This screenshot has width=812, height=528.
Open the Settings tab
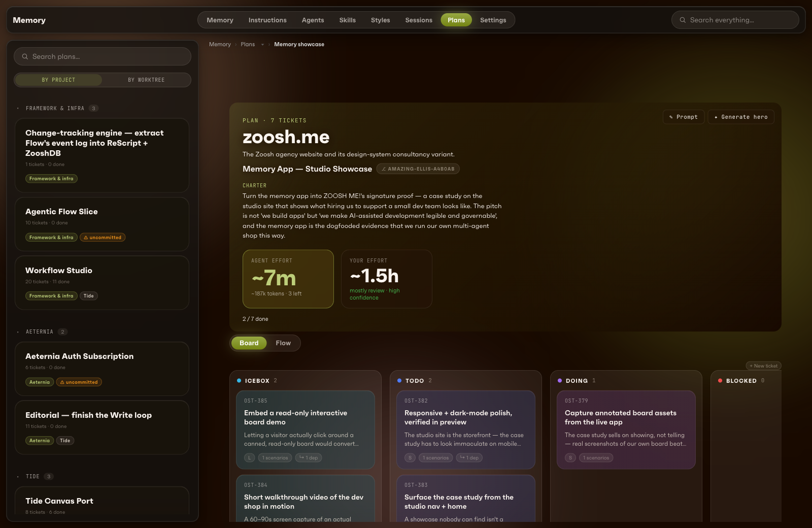coord(493,20)
